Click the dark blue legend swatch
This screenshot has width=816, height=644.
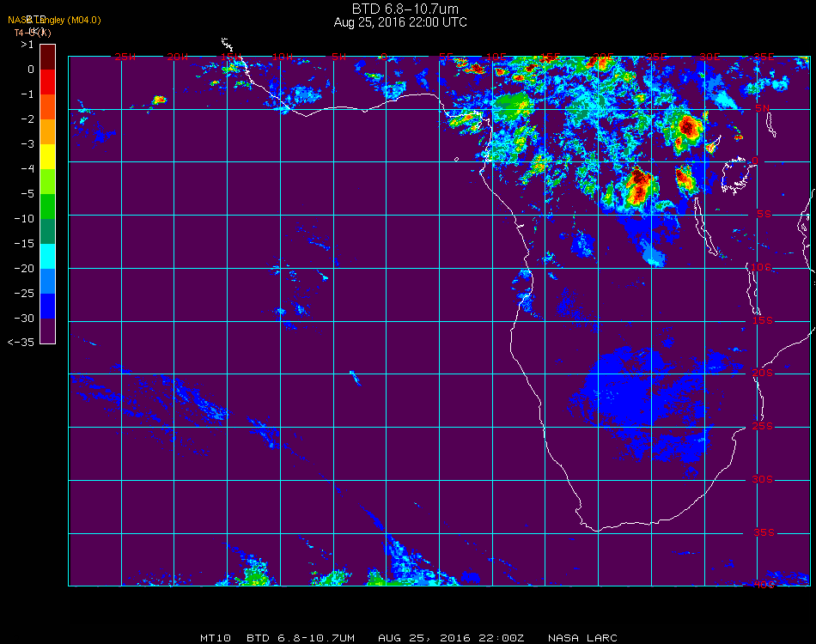(47, 306)
